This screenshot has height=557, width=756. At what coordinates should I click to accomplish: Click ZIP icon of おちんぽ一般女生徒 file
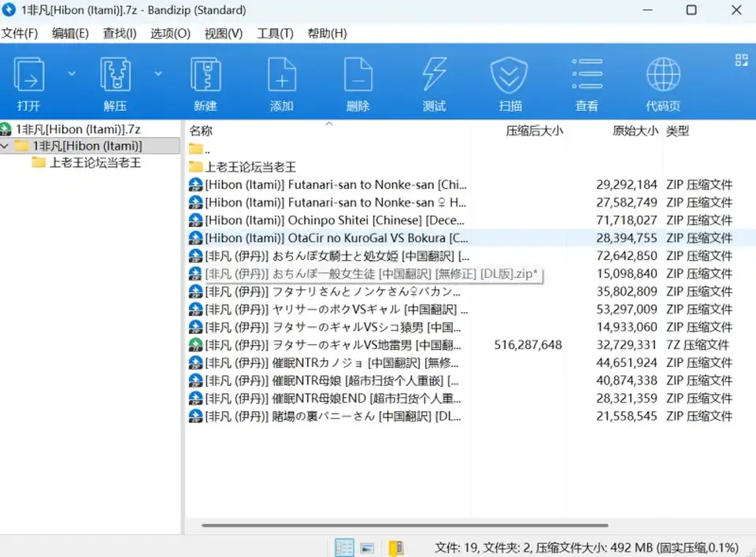click(x=195, y=273)
